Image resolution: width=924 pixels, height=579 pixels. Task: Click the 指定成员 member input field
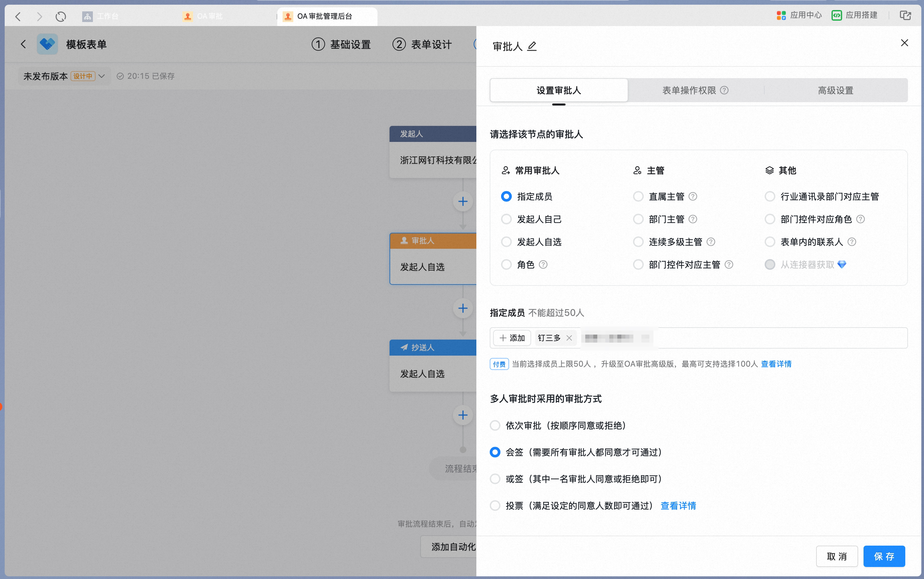pyautogui.click(x=699, y=338)
